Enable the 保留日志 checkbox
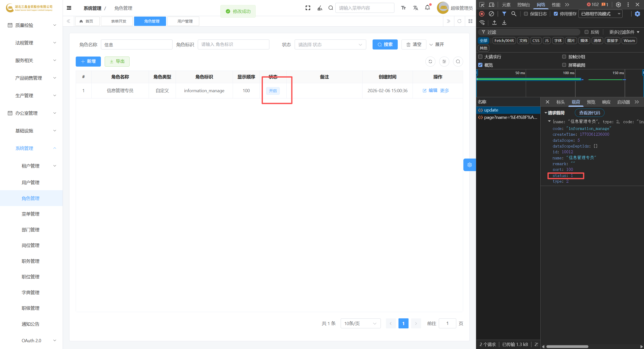Screen dimensions: 644x349 pyautogui.click(x=526, y=14)
